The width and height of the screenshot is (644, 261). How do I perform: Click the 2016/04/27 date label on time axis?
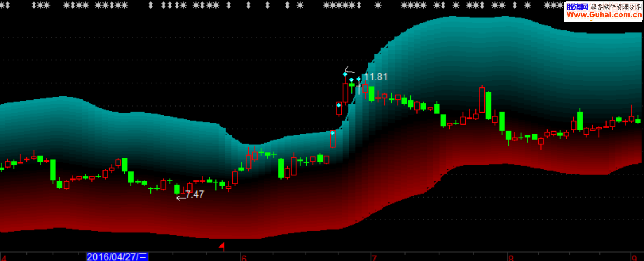click(x=117, y=257)
